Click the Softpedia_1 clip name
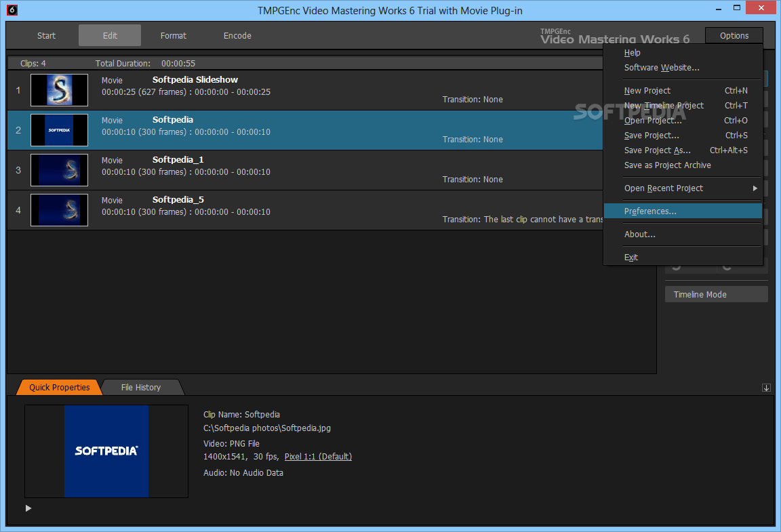This screenshot has width=781, height=532. (x=178, y=159)
